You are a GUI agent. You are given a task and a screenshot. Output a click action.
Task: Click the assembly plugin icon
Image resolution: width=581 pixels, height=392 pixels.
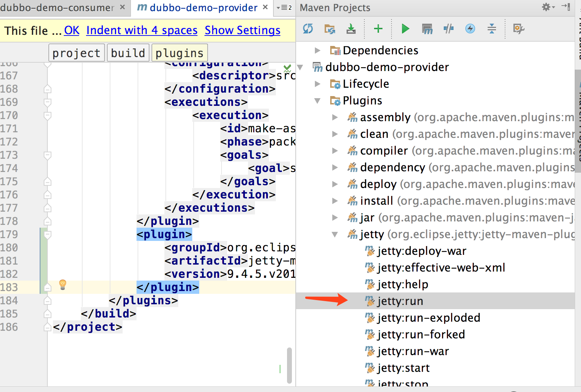[353, 117]
